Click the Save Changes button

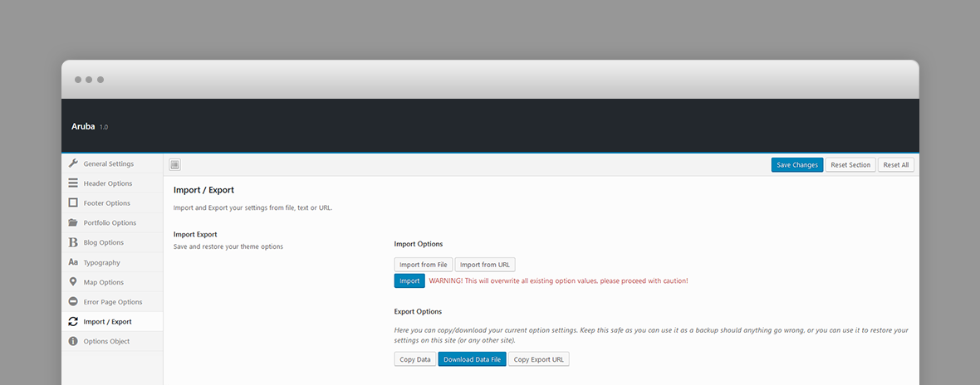(797, 165)
